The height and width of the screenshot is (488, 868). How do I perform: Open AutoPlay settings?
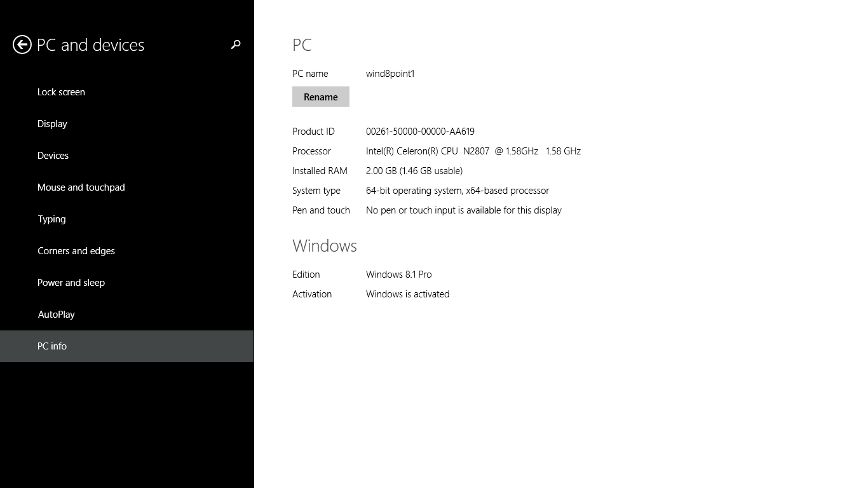pyautogui.click(x=127, y=315)
